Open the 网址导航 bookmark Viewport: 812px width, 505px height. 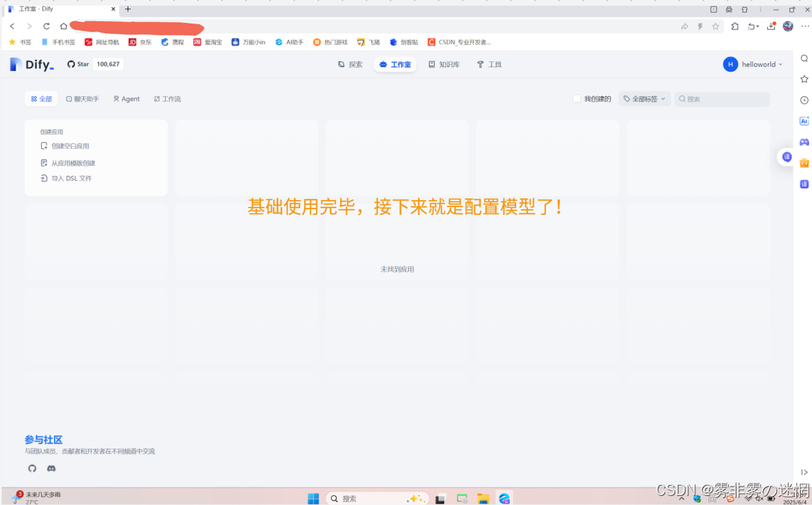102,42
